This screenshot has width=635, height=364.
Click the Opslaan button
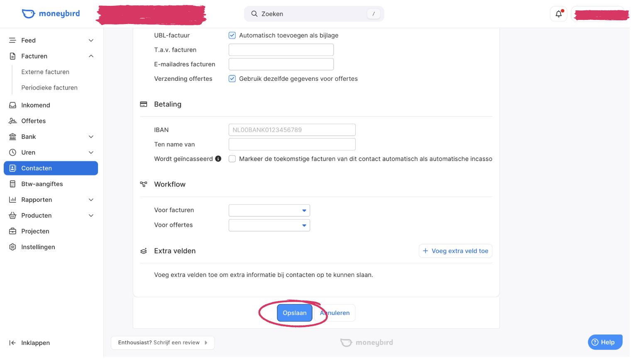coord(295,313)
